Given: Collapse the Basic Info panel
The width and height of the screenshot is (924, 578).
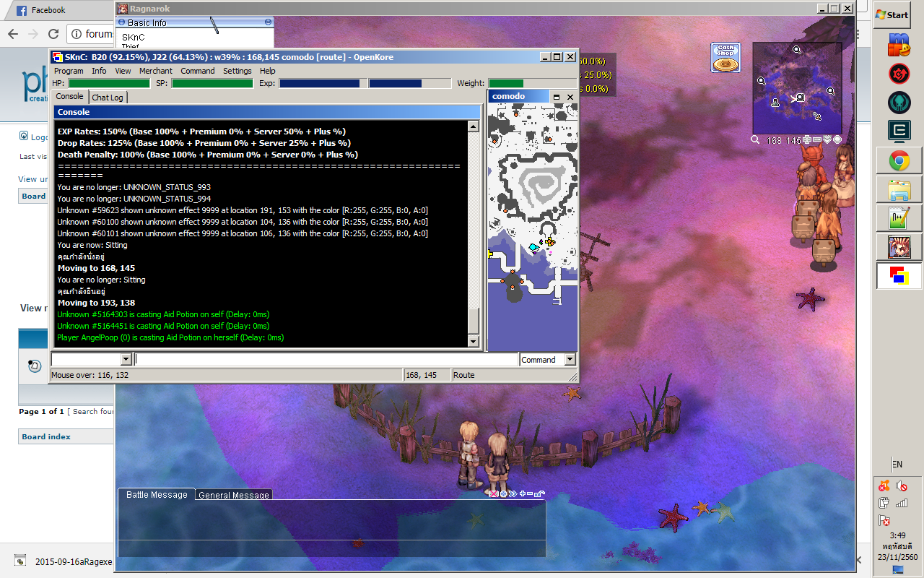Looking at the screenshot, I should (x=267, y=22).
